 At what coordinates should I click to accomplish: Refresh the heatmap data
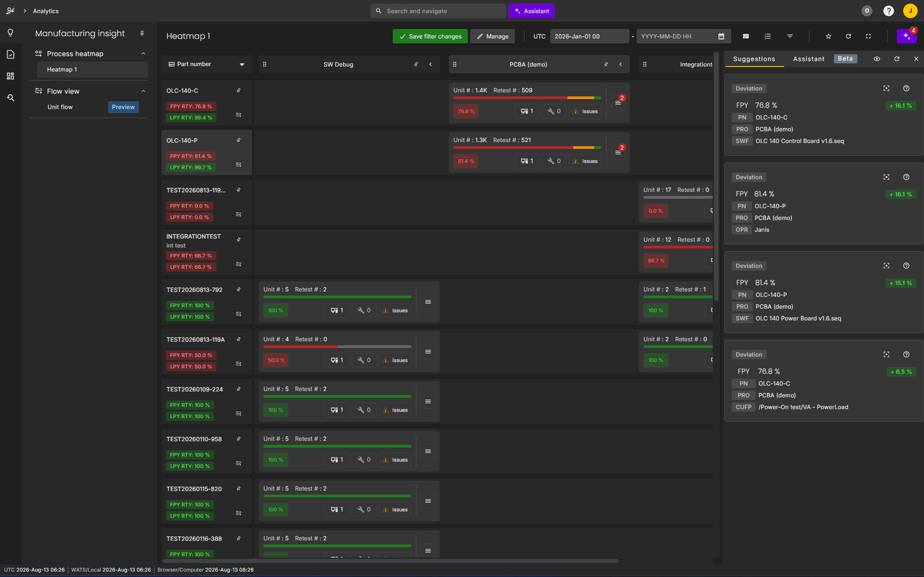848,36
